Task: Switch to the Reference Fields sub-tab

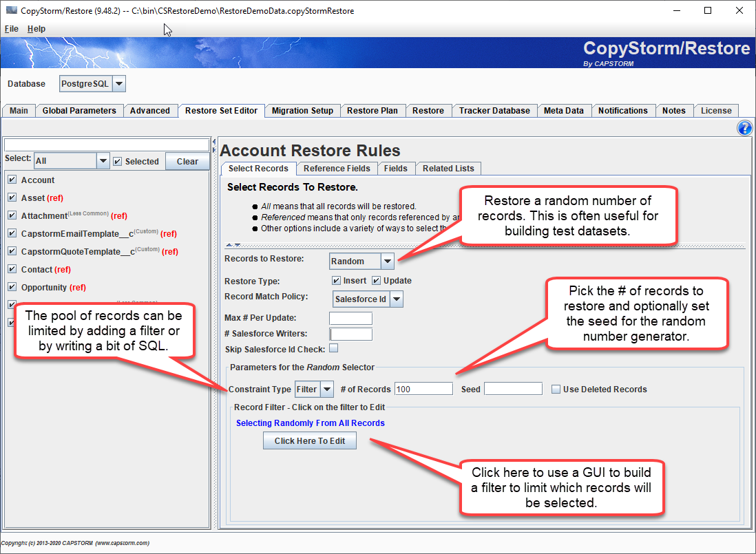Action: pos(337,169)
